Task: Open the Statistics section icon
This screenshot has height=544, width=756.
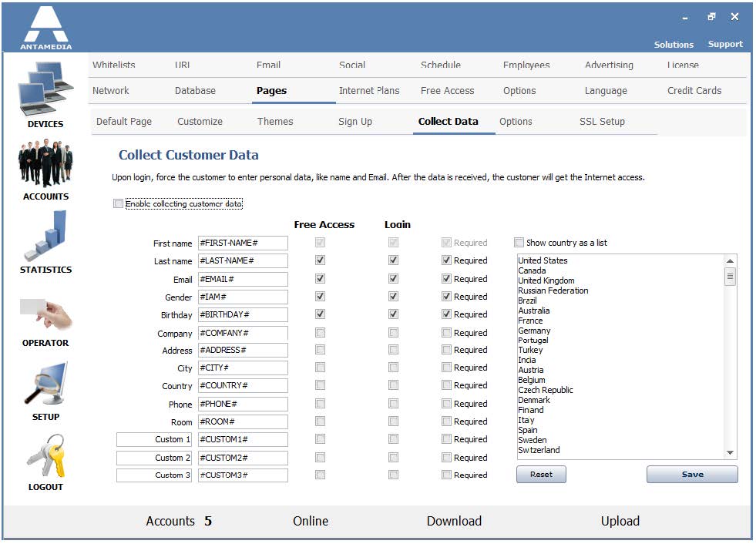Action: coord(45,236)
